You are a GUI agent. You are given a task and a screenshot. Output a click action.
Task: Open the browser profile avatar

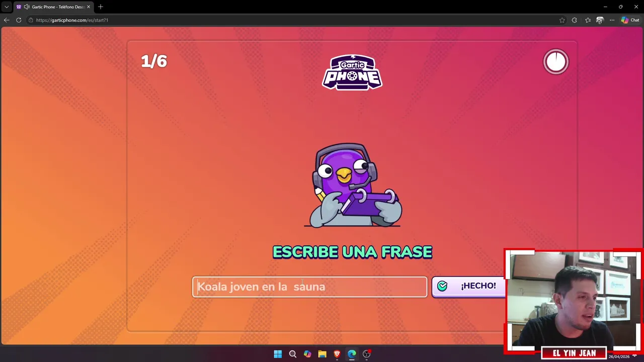600,20
